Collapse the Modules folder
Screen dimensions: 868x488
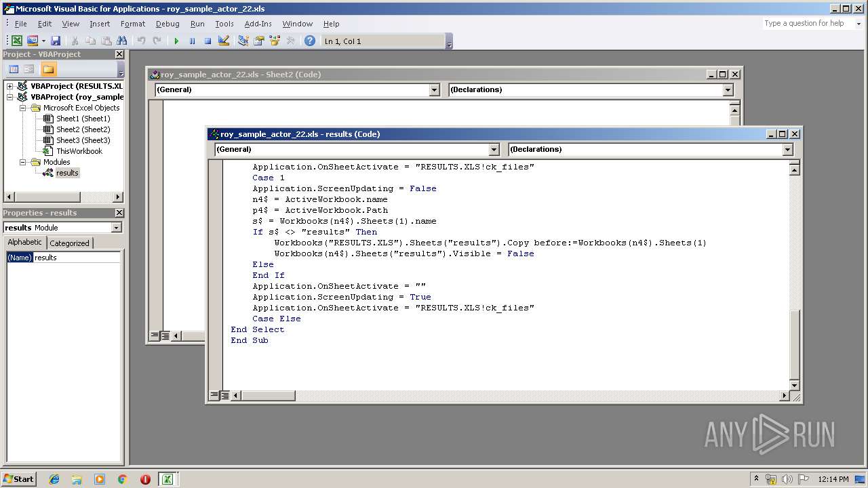tap(22, 162)
